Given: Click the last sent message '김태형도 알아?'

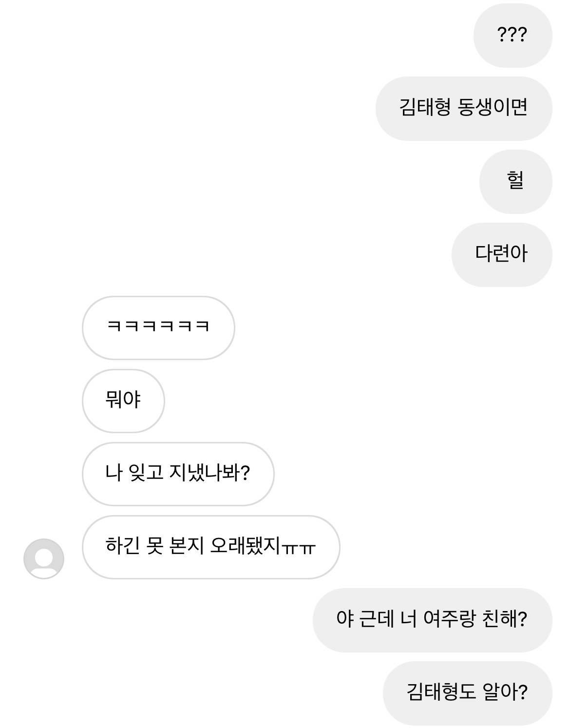Looking at the screenshot, I should click(x=467, y=692).
